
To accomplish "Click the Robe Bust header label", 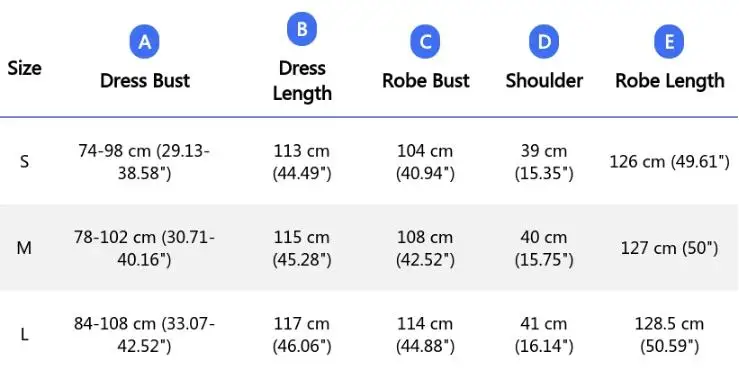I will click(426, 81).
